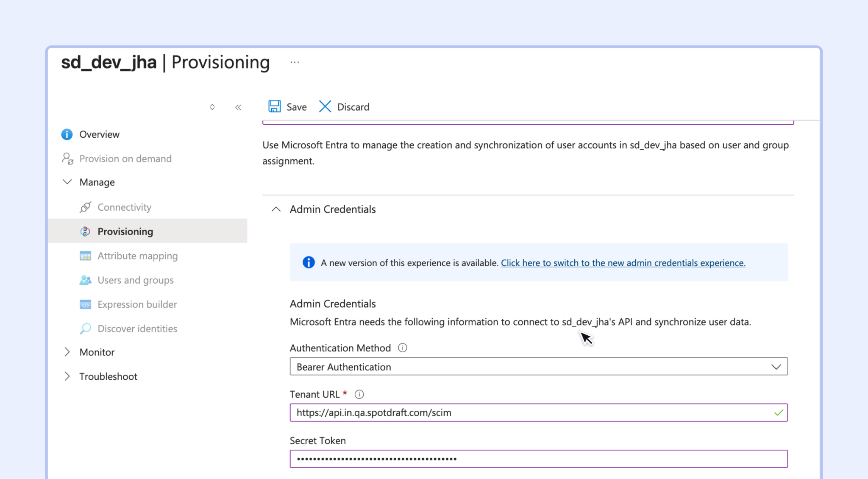Image resolution: width=868 pixels, height=479 pixels.
Task: Expand the Troubleshoot section
Action: click(x=67, y=376)
